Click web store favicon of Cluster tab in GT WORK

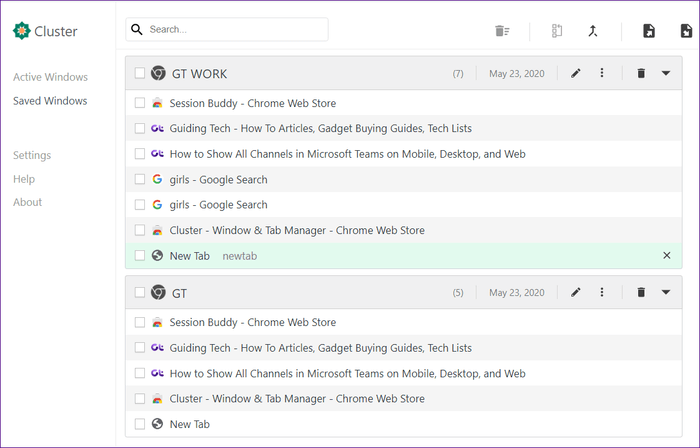[157, 230]
